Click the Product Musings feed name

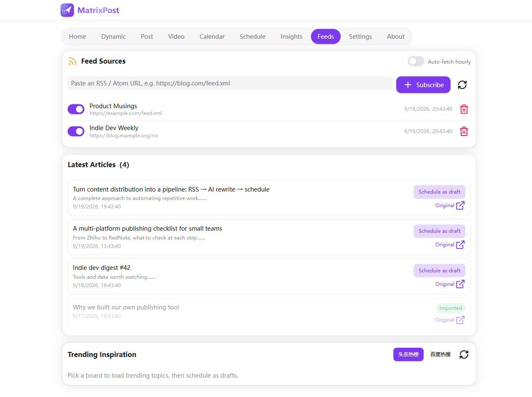pos(113,106)
